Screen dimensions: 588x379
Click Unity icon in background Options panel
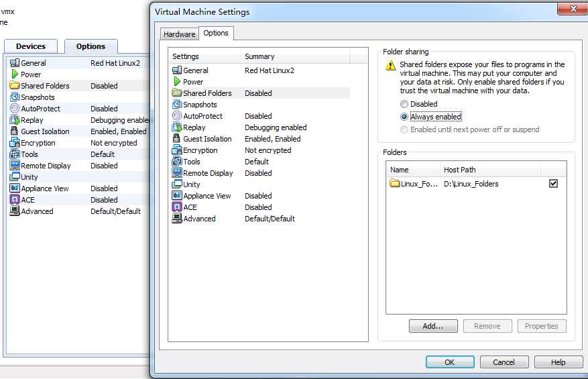(15, 176)
